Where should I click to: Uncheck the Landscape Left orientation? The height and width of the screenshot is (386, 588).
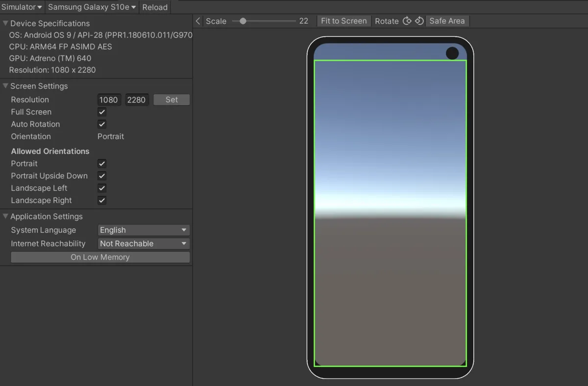[x=102, y=188]
